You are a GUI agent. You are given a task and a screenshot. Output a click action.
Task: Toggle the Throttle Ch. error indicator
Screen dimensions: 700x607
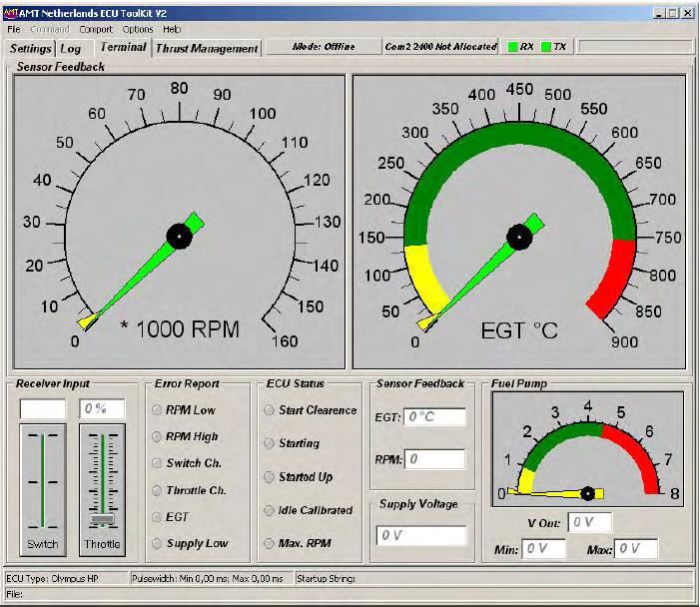(x=157, y=490)
